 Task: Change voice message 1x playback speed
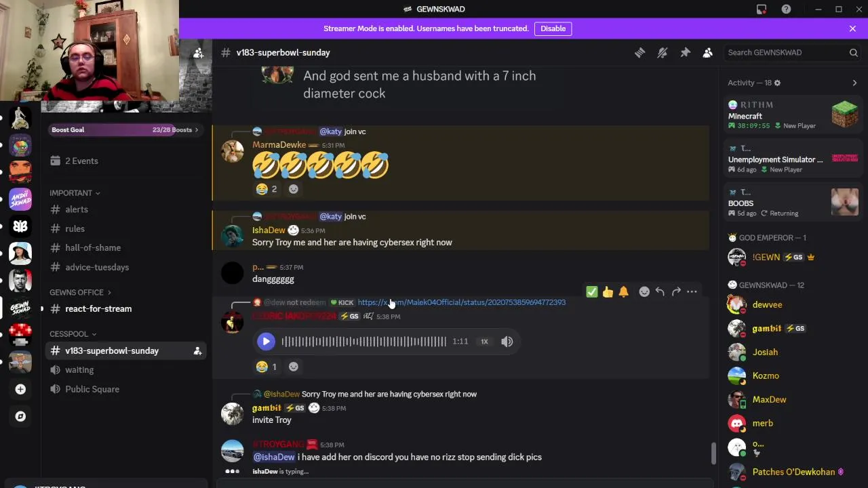click(x=484, y=342)
